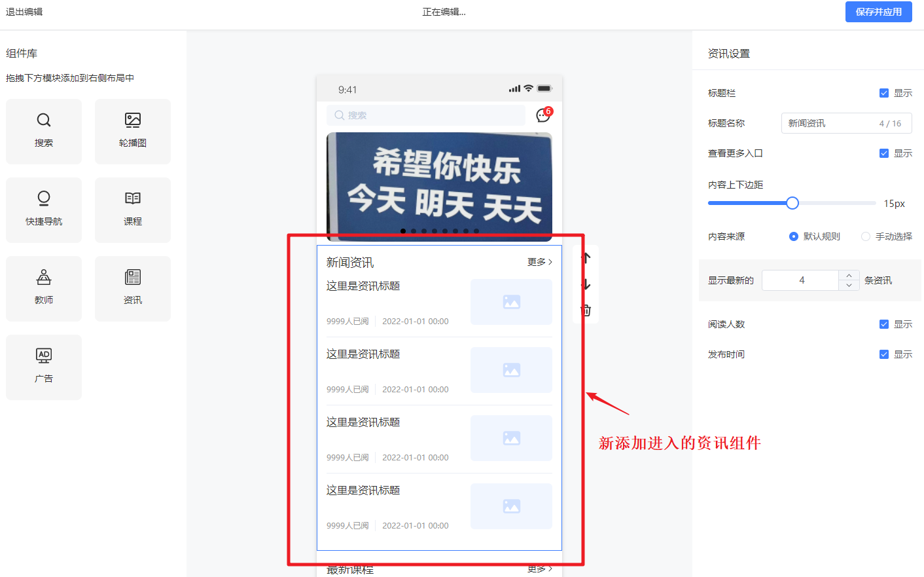Viewport: 924px width, 577px height.
Task: Toggle the 标题栏 display checkbox
Action: click(884, 93)
